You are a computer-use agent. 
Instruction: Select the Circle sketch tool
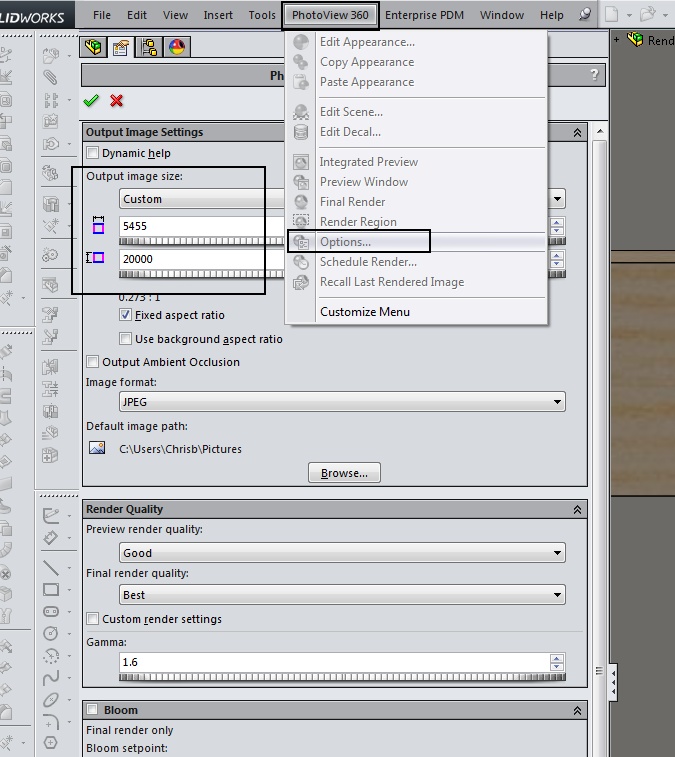51,633
